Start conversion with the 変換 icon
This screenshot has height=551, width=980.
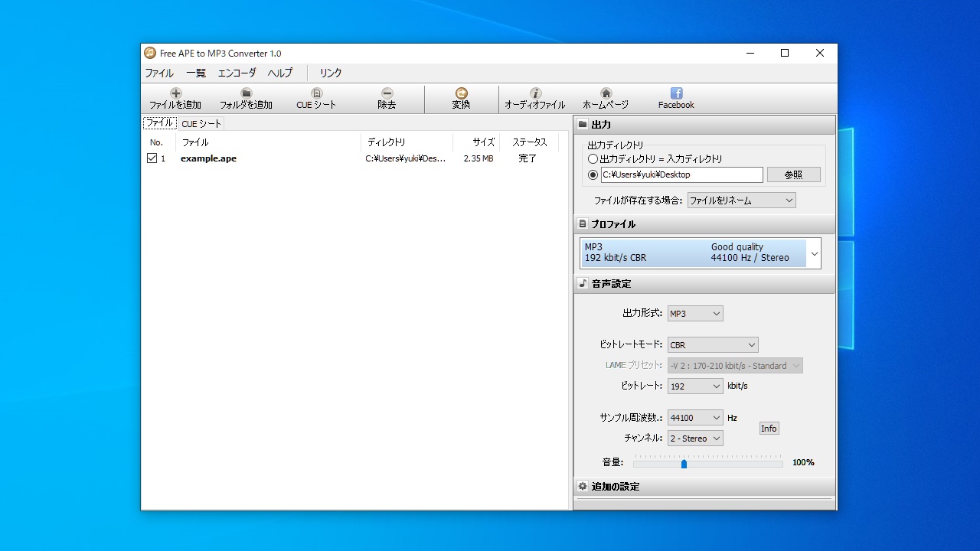pyautogui.click(x=461, y=93)
